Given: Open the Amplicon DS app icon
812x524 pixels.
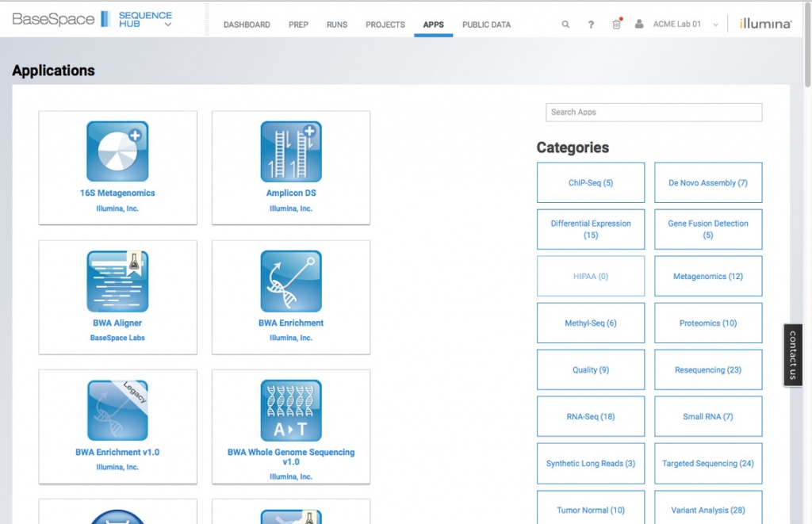Looking at the screenshot, I should point(291,151).
